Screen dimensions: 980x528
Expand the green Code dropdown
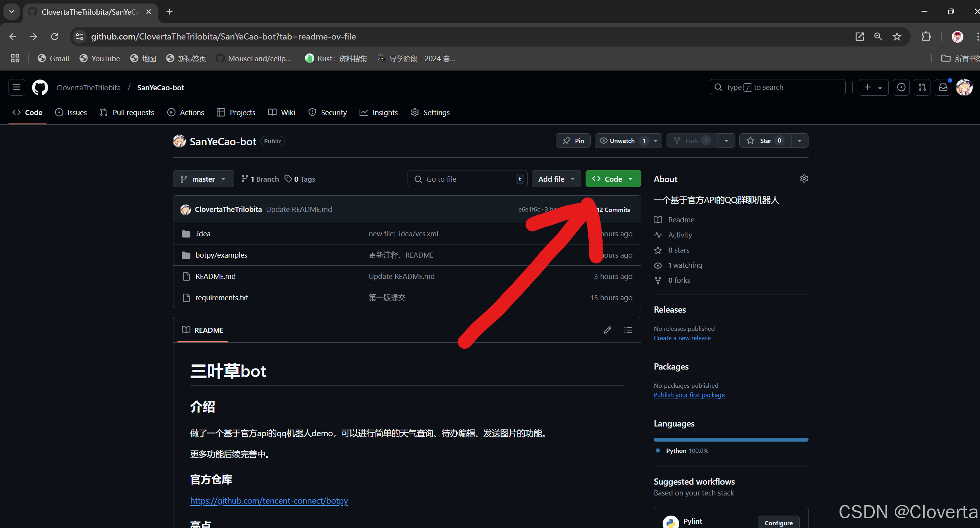pyautogui.click(x=613, y=179)
